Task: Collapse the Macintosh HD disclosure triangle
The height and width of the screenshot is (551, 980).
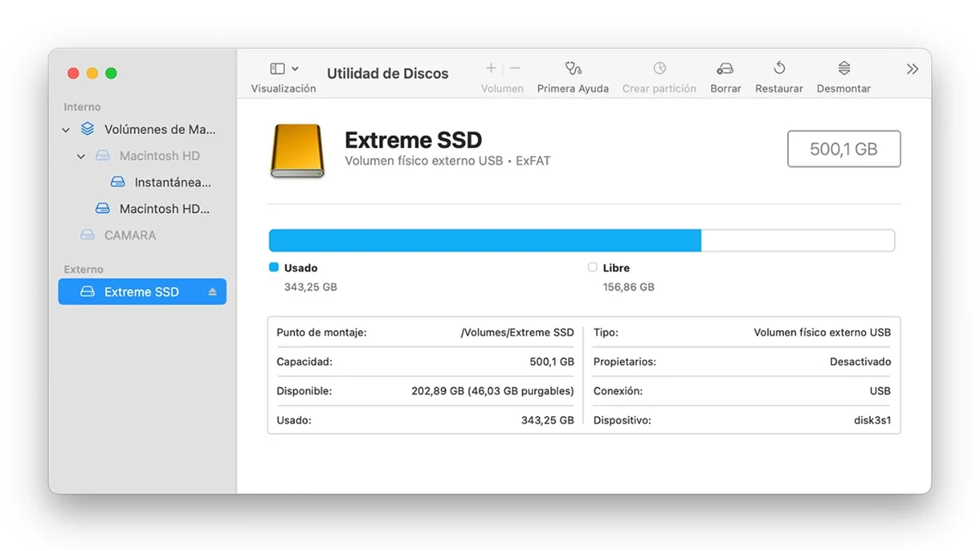Action: point(81,156)
